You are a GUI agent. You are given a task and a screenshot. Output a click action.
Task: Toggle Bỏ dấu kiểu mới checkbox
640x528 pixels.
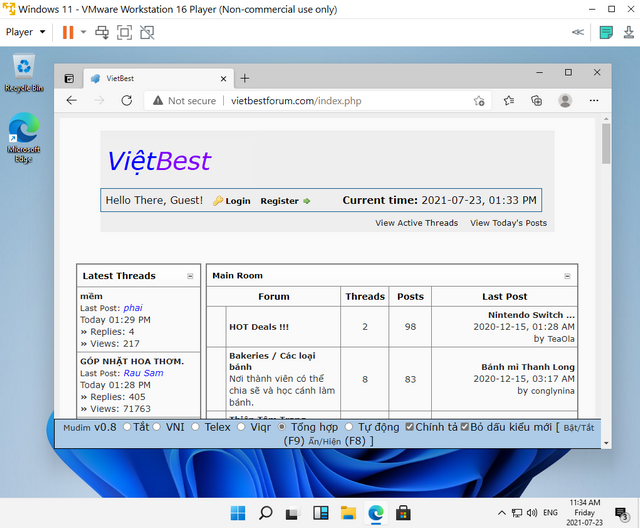(465, 427)
